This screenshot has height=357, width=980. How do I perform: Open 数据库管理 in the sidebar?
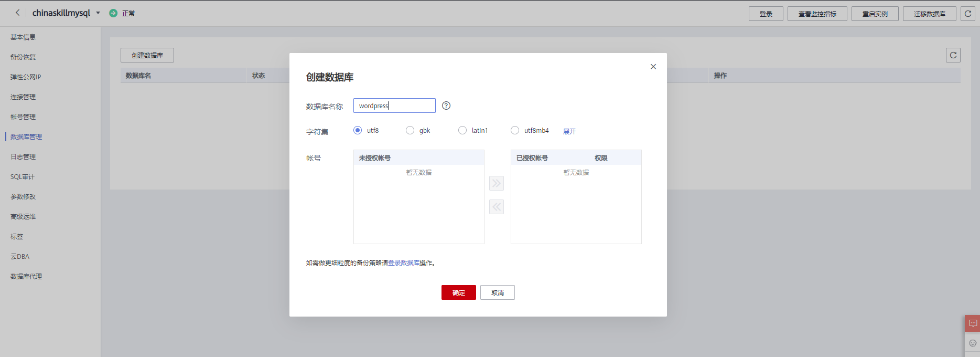26,137
